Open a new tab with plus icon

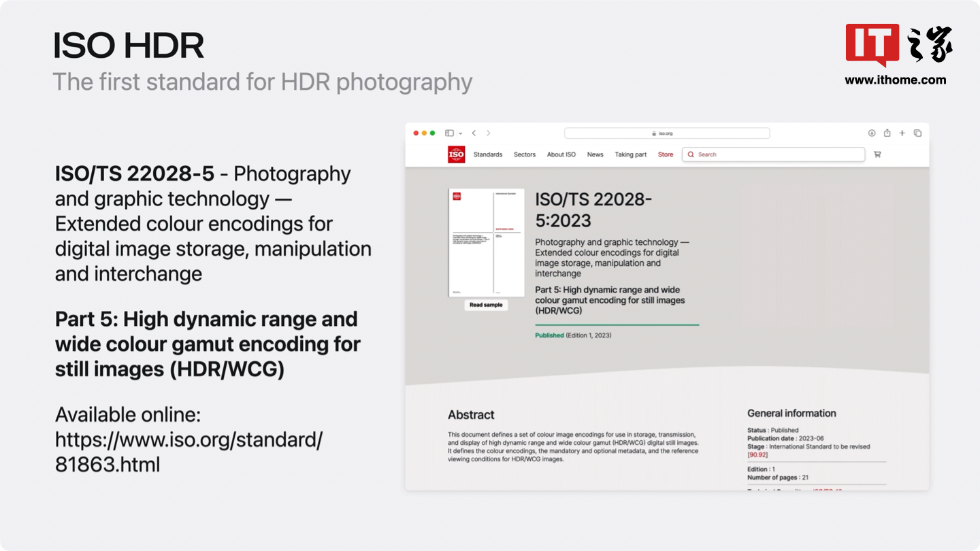902,133
